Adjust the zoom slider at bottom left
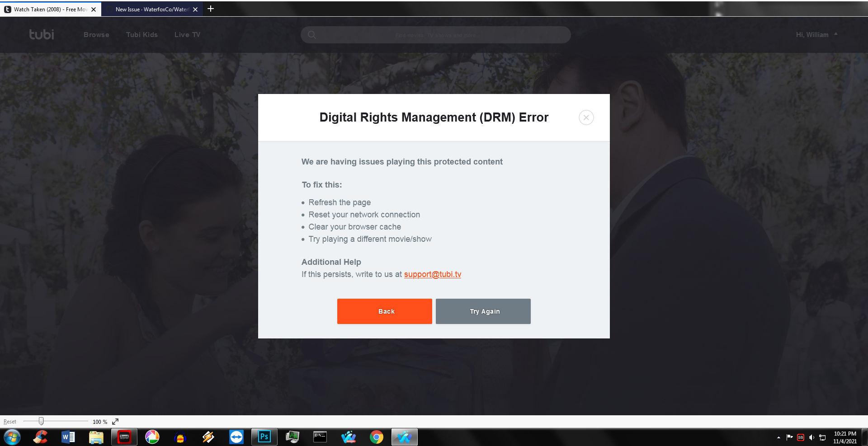 pos(42,421)
